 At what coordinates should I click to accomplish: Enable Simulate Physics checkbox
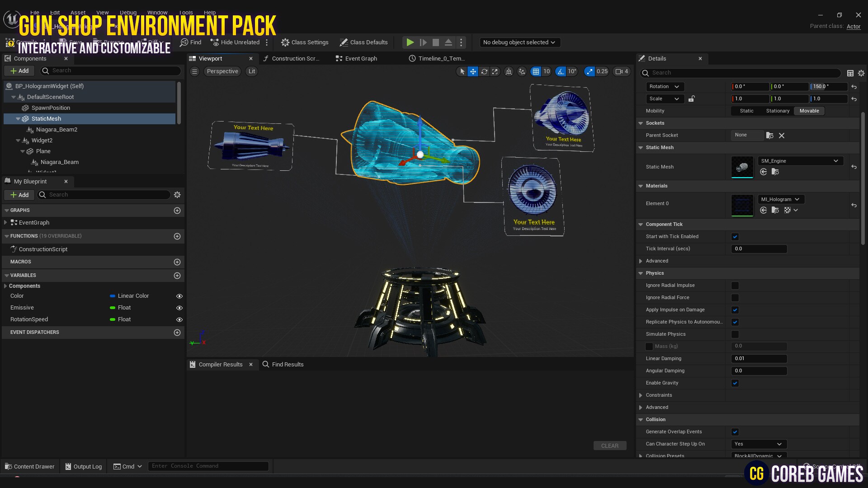point(735,334)
